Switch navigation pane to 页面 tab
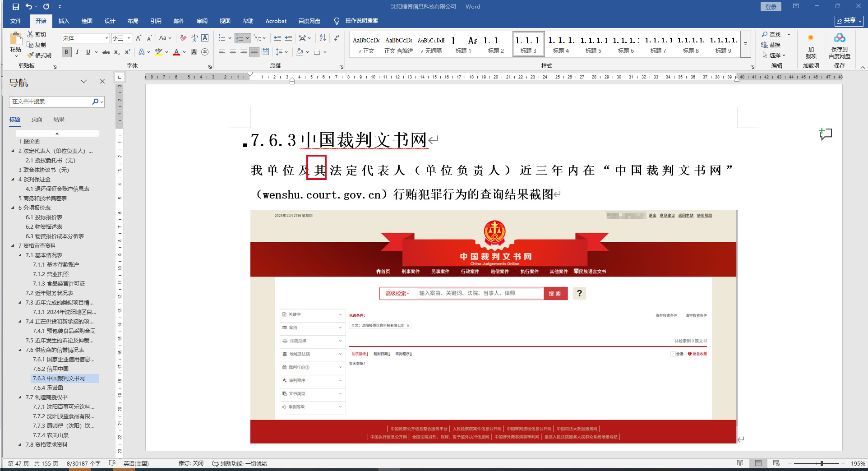868x471 pixels. click(37, 120)
